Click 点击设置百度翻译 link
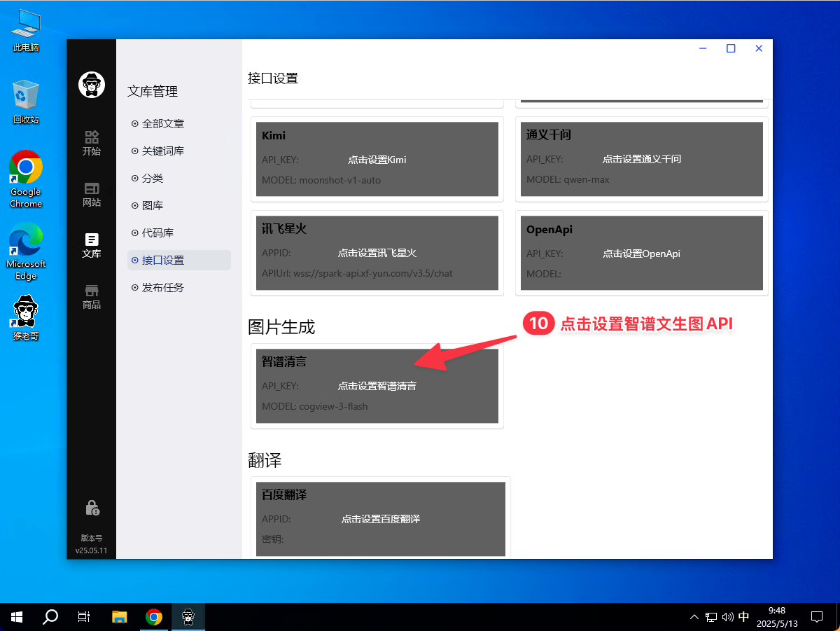840x631 pixels. click(x=381, y=519)
